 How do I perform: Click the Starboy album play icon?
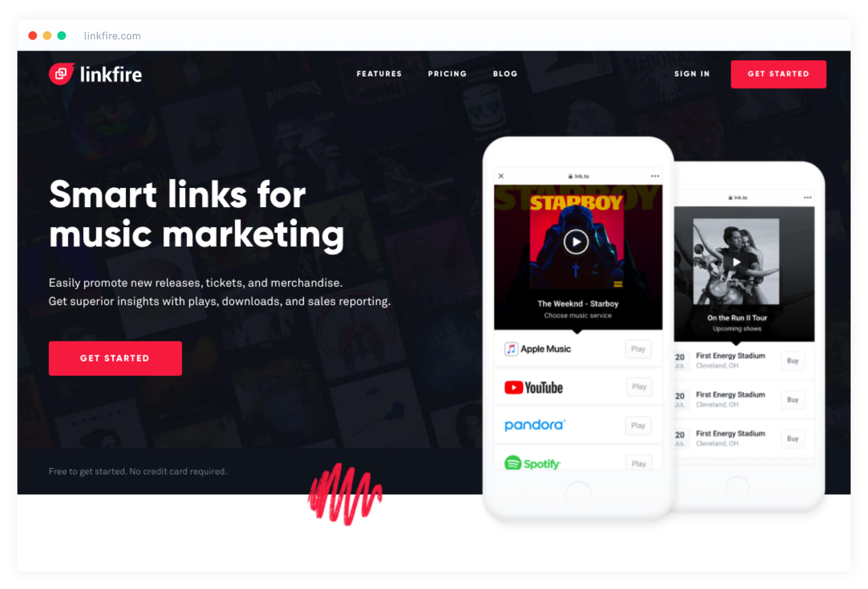pos(576,243)
